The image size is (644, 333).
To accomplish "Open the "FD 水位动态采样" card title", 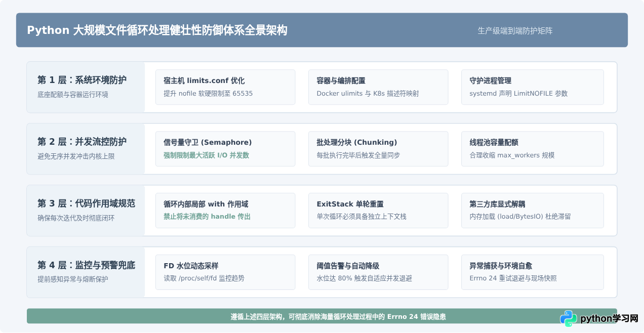I will pyautogui.click(x=191, y=266).
